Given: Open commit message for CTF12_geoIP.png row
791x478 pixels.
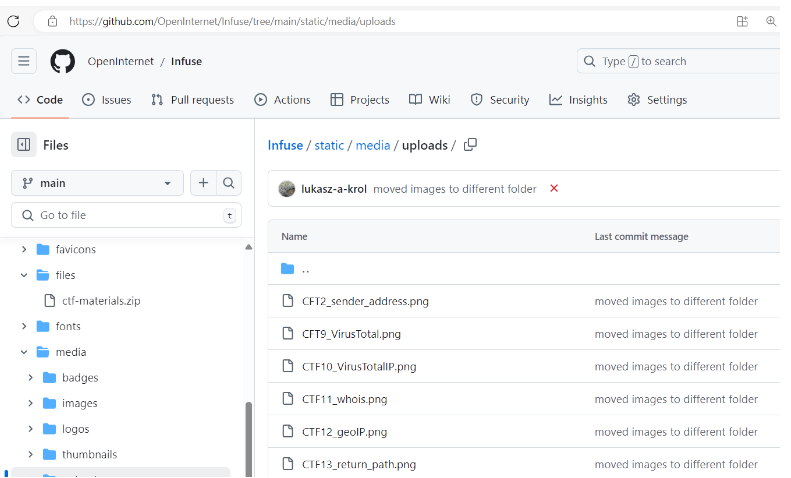Looking at the screenshot, I should pyautogui.click(x=676, y=432).
